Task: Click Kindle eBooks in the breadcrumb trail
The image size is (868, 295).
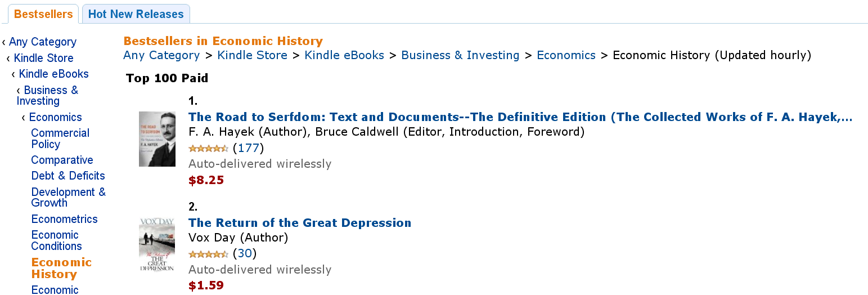Action: coord(344,55)
